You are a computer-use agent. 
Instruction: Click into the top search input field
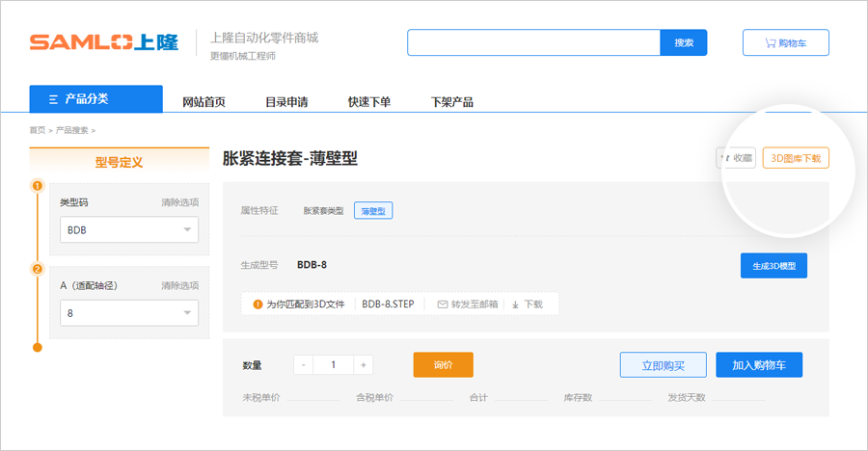[x=533, y=42]
